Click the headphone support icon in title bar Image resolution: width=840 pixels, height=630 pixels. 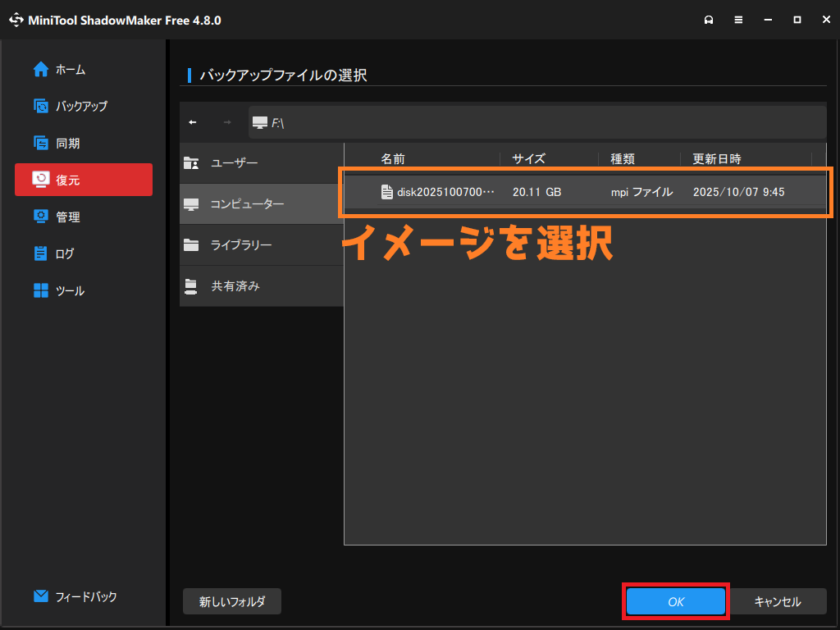[709, 20]
